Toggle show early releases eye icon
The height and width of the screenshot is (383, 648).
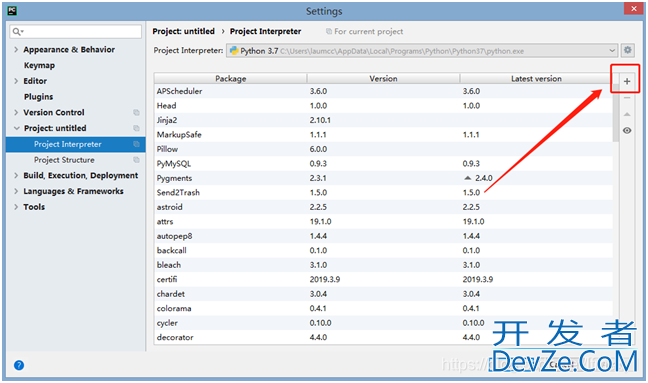[627, 131]
